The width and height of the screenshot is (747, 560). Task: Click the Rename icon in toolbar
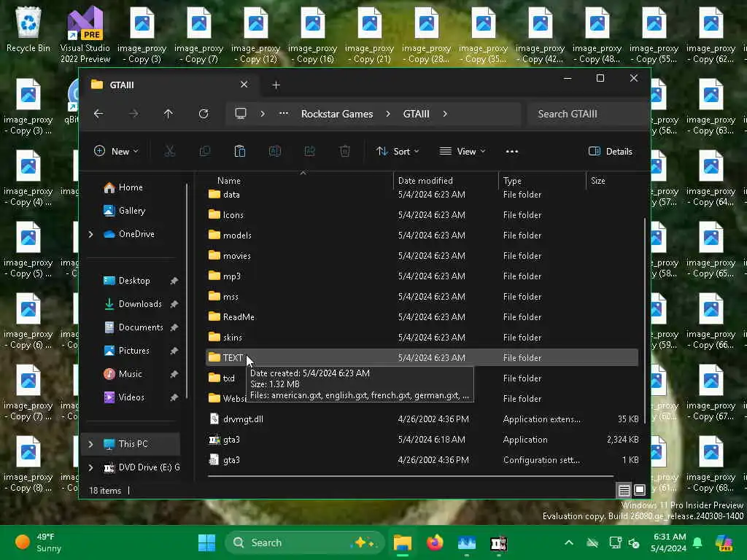tap(275, 152)
